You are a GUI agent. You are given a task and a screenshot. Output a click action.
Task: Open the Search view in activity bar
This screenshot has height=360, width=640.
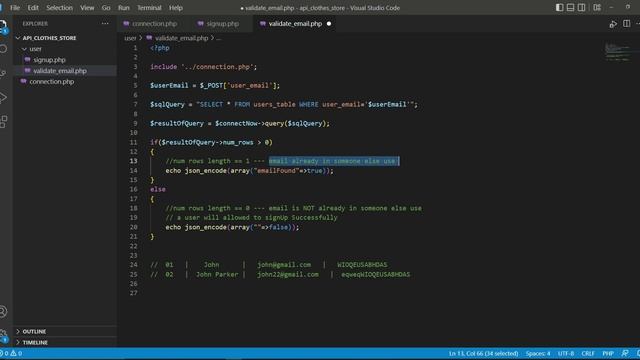click(3, 49)
